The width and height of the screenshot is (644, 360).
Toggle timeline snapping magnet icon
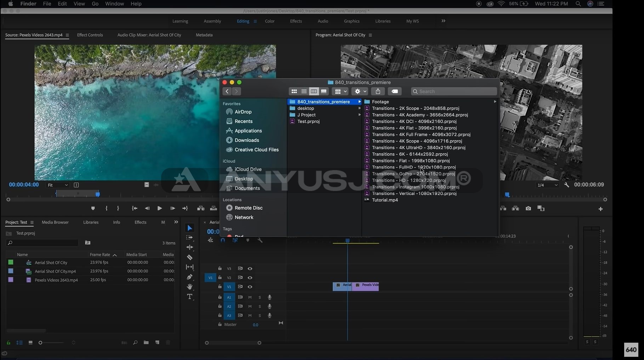coord(223,240)
